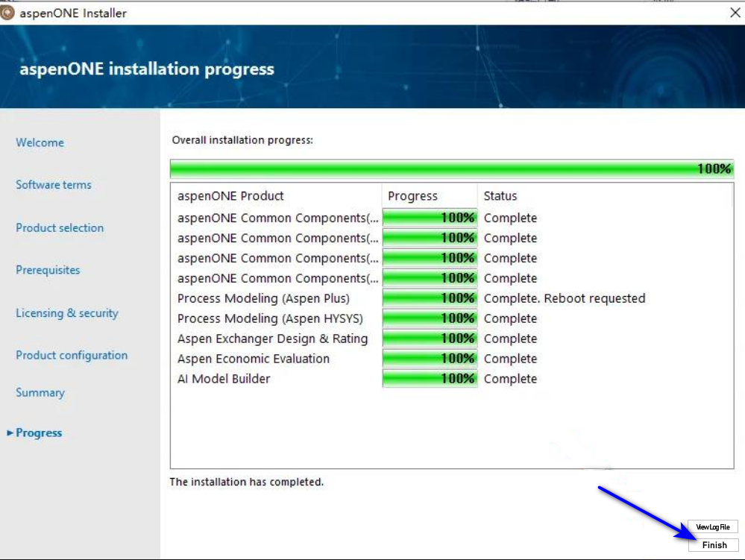Select the Product selection step
The width and height of the screenshot is (745, 560).
pyautogui.click(x=60, y=227)
